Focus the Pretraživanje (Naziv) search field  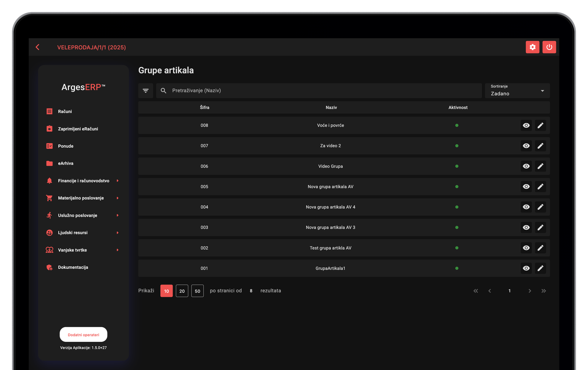[x=319, y=91]
